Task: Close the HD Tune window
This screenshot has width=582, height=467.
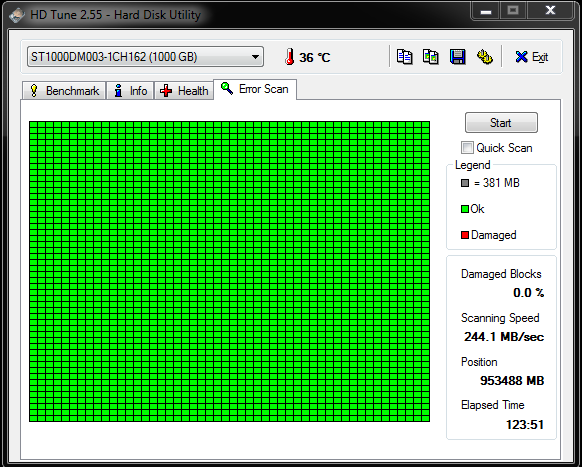Action: pyautogui.click(x=550, y=11)
